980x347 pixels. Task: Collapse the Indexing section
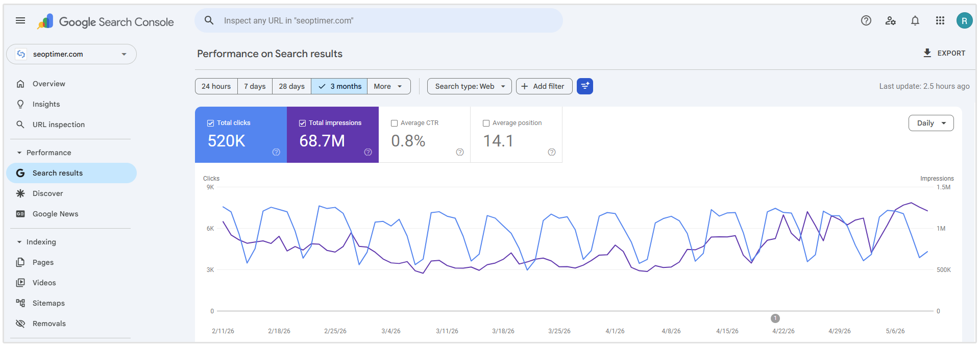tap(19, 242)
